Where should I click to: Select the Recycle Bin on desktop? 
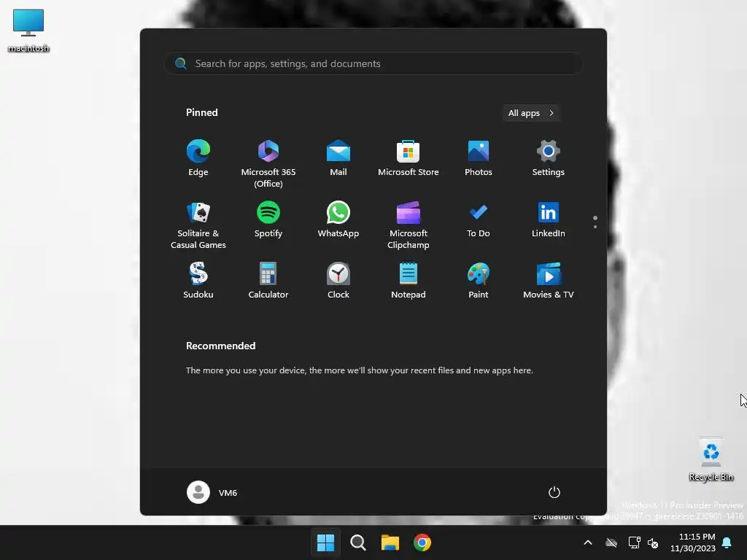click(711, 459)
